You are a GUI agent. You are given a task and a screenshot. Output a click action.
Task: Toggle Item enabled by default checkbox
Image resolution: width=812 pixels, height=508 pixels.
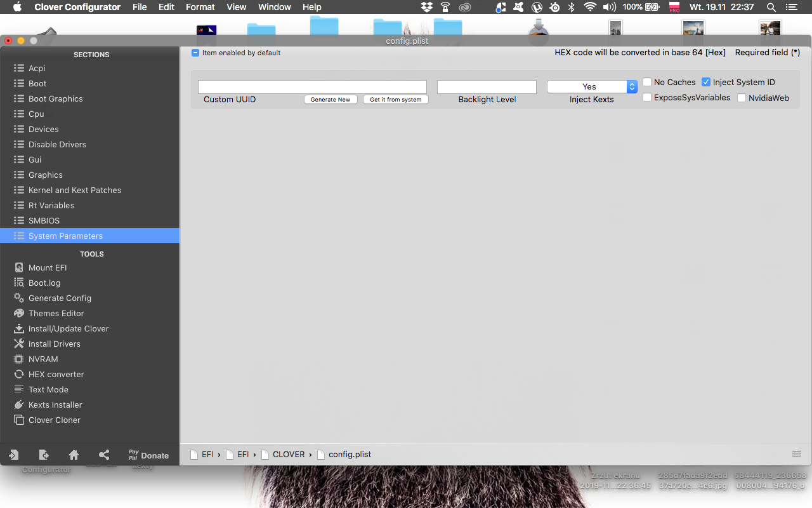coord(195,53)
